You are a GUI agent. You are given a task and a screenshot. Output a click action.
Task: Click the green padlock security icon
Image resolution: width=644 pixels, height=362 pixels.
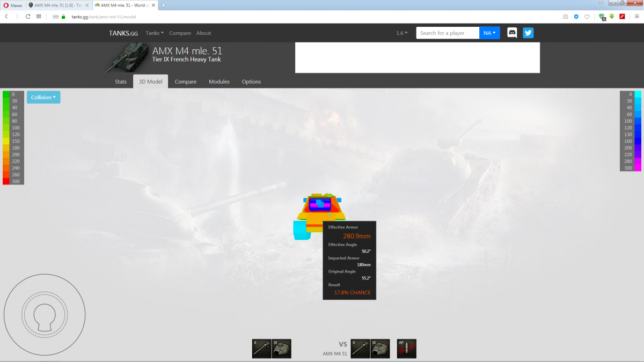point(63,17)
